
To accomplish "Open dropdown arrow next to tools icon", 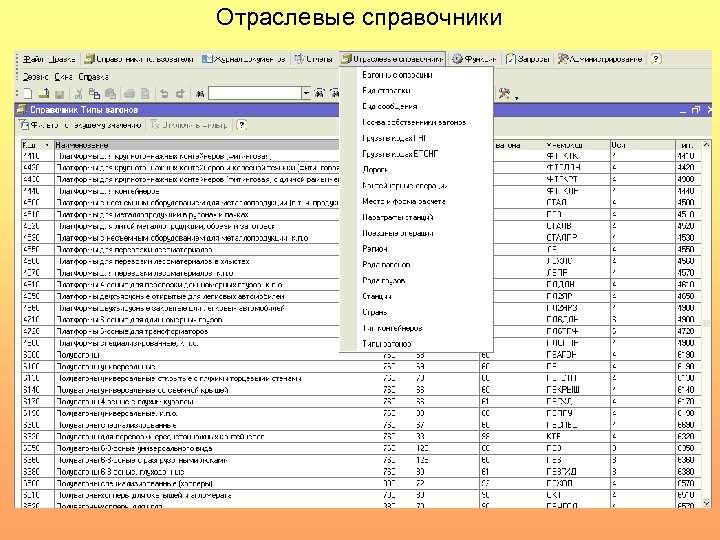I will coord(517,97).
